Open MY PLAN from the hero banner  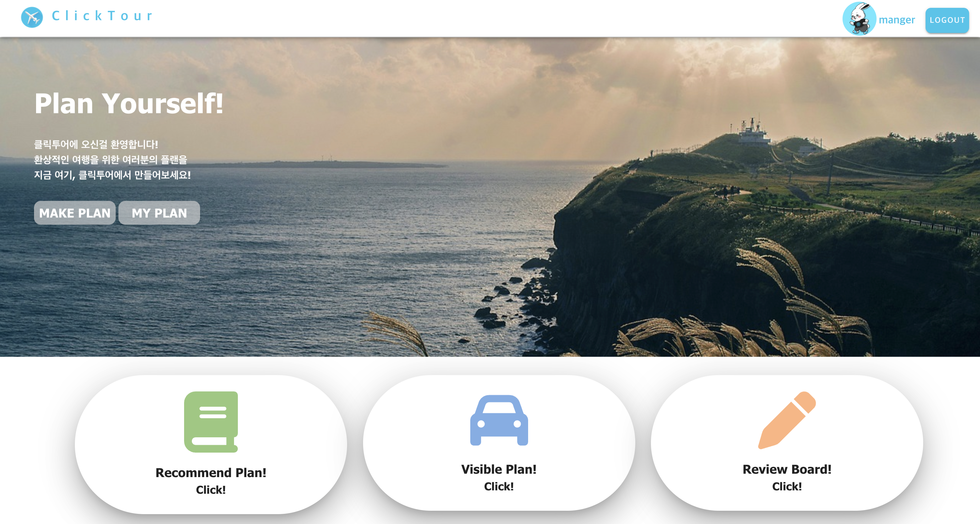pos(159,213)
